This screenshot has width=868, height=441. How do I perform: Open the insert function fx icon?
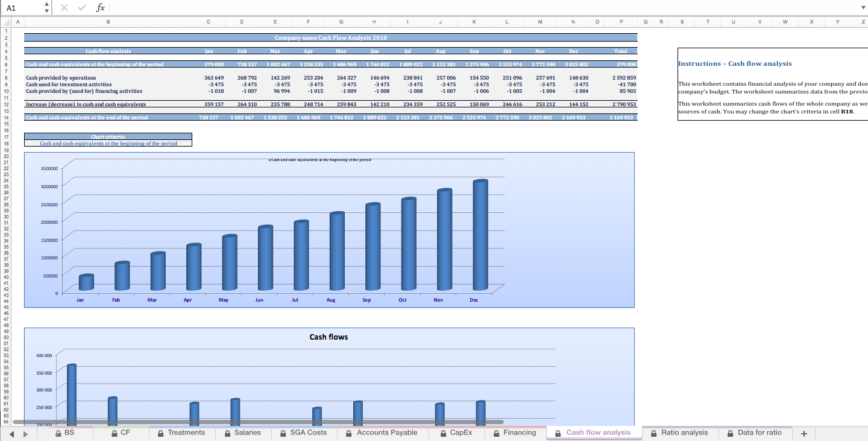101,7
